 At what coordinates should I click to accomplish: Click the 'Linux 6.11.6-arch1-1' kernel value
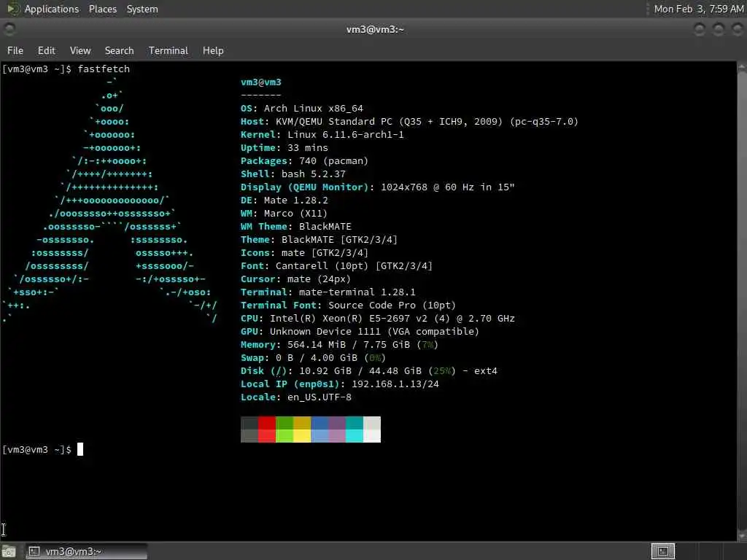click(345, 134)
